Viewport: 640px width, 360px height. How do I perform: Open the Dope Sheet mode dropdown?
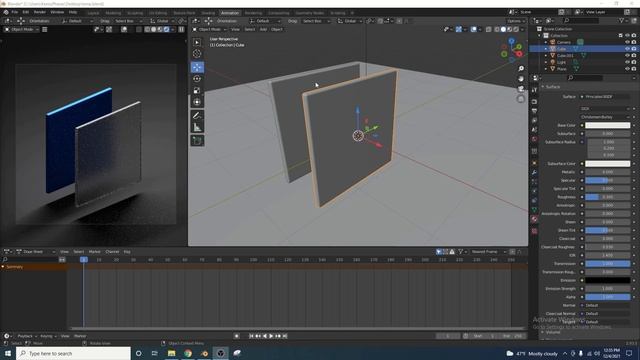click(x=36, y=252)
